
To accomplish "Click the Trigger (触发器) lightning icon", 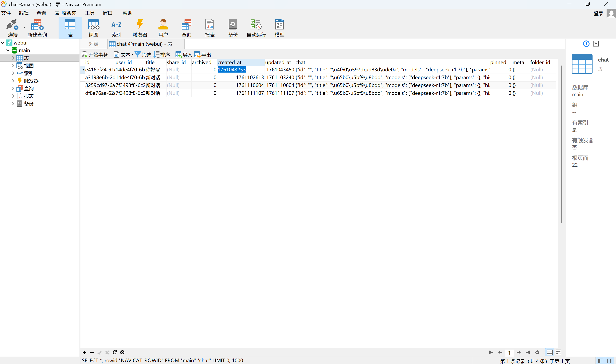I will tap(140, 28).
